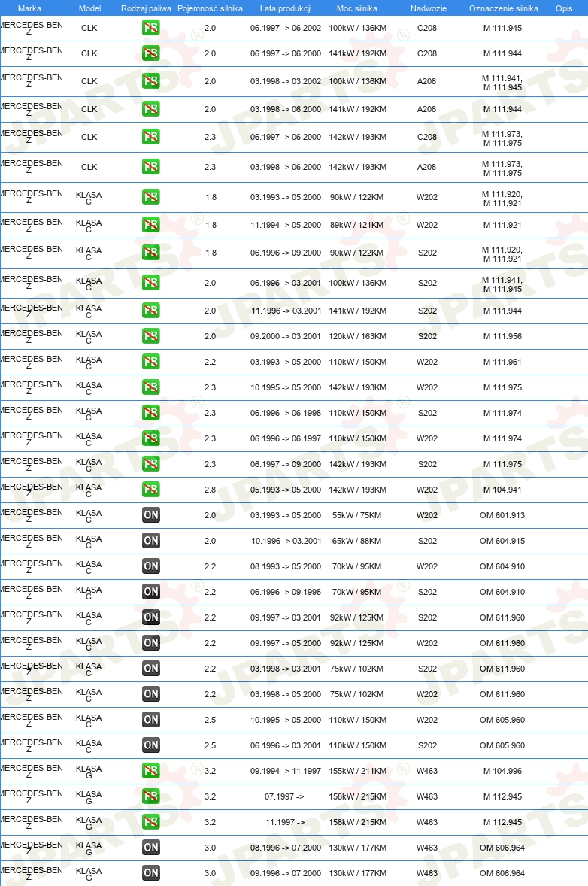Click the petrol icon in the 11.1996 -> 03.2001 row

[x=151, y=310]
